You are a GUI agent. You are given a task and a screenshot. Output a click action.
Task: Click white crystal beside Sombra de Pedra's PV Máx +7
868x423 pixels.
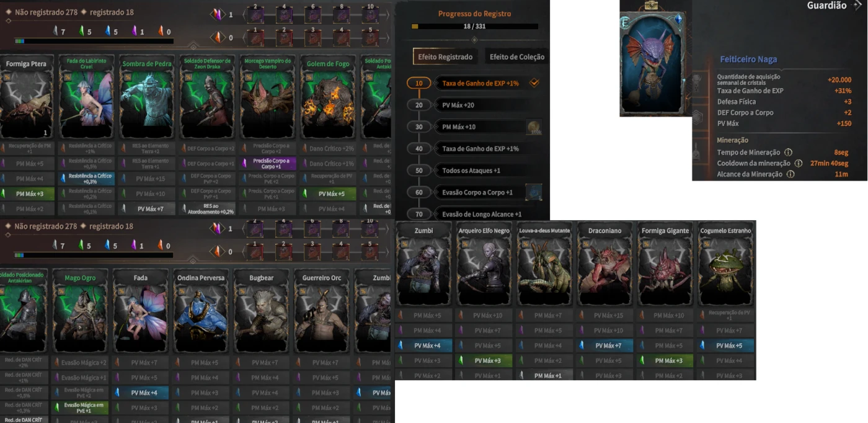coord(123,209)
